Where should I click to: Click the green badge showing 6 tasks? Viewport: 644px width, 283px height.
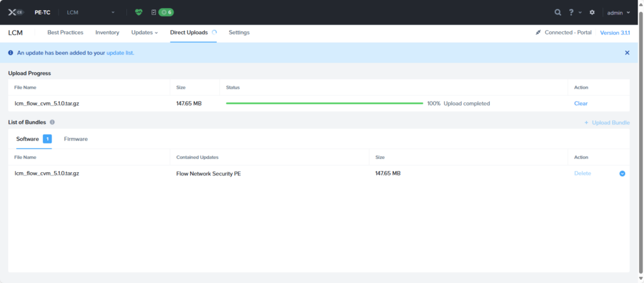166,13
